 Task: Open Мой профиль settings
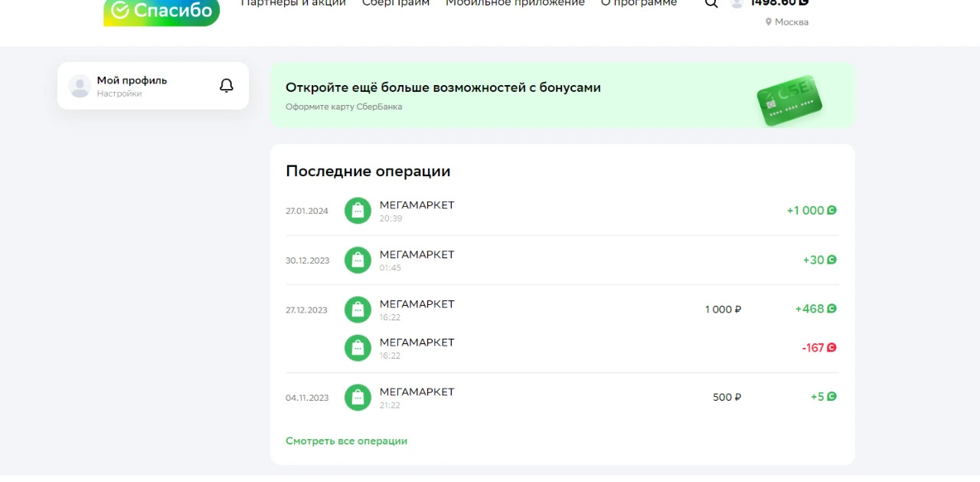[132, 86]
